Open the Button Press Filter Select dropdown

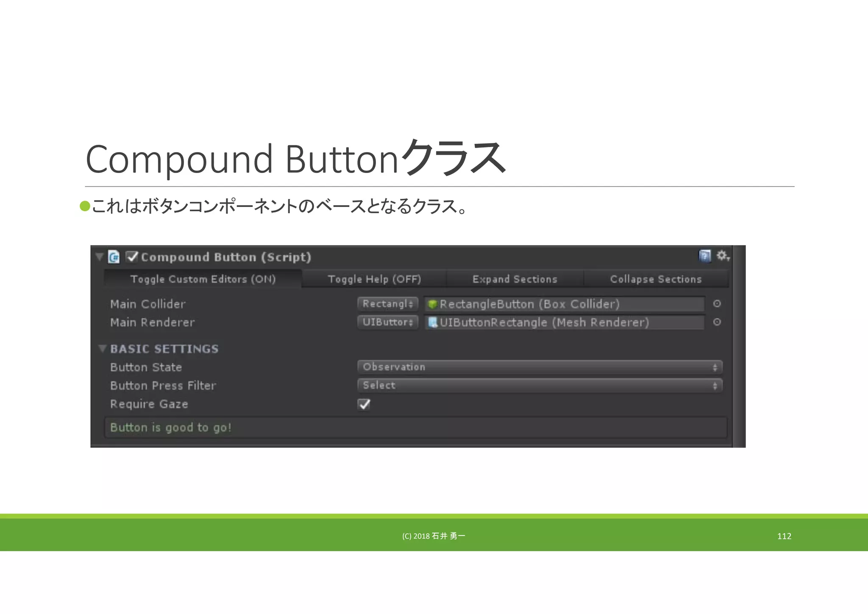[540, 385]
